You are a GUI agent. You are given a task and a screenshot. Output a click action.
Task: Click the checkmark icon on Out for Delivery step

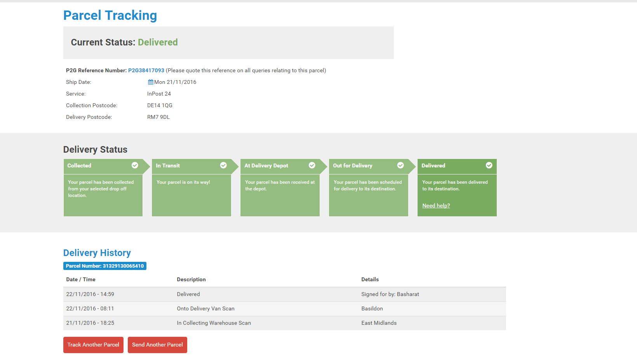400,165
